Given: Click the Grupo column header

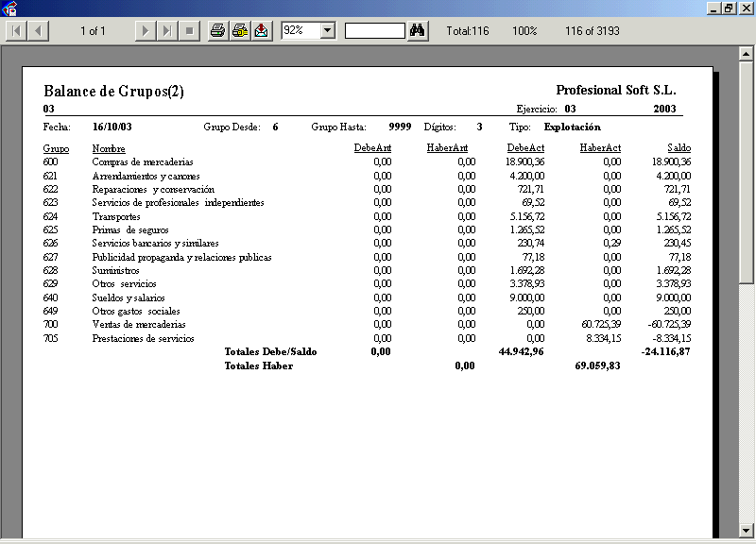Looking at the screenshot, I should [x=56, y=148].
